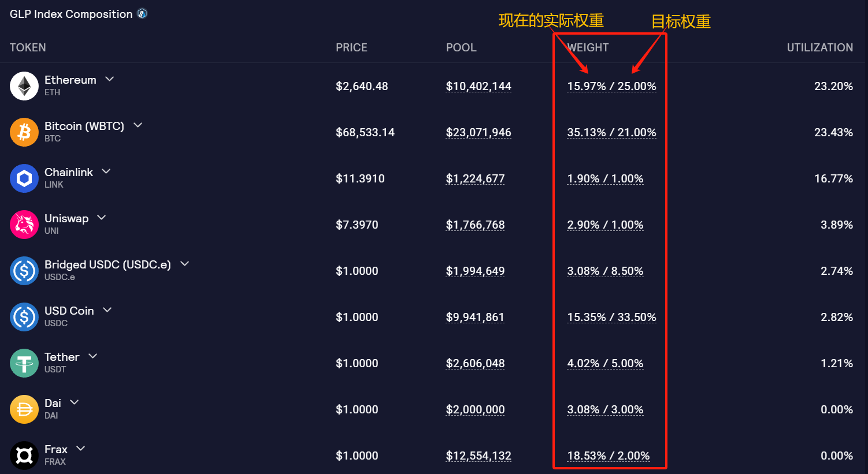868x474 pixels.
Task: Click the Chainlink hexagon logo icon
Action: point(24,178)
